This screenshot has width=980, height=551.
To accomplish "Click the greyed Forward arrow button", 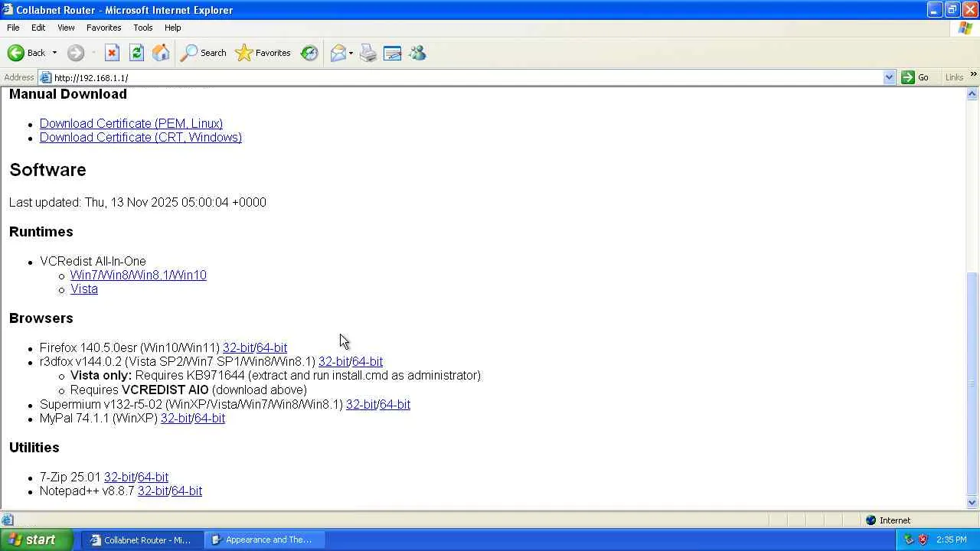I will pos(75,53).
